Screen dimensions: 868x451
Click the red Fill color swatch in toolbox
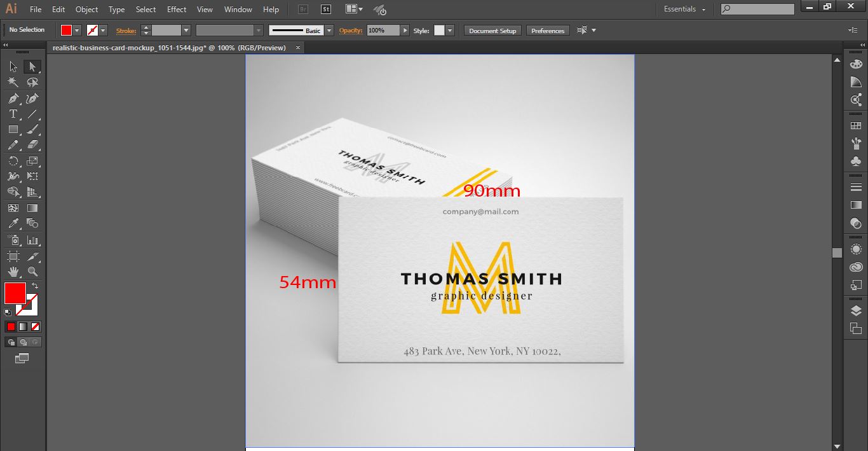[15, 293]
